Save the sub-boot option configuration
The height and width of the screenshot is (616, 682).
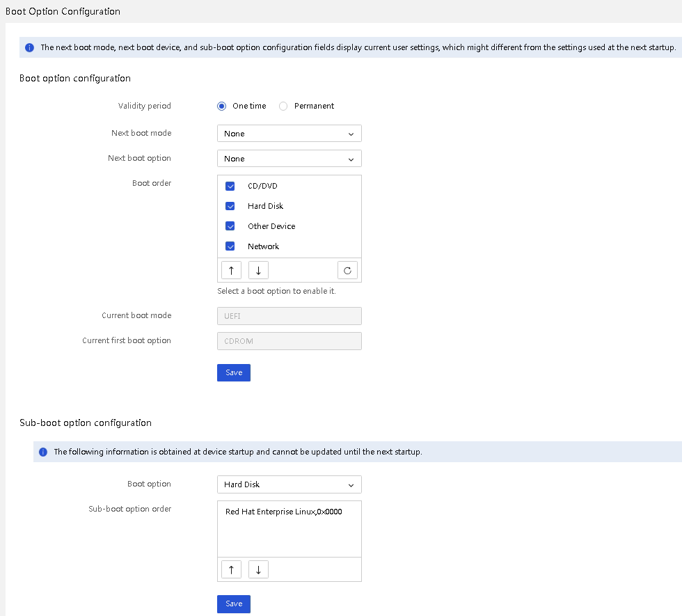tap(234, 604)
